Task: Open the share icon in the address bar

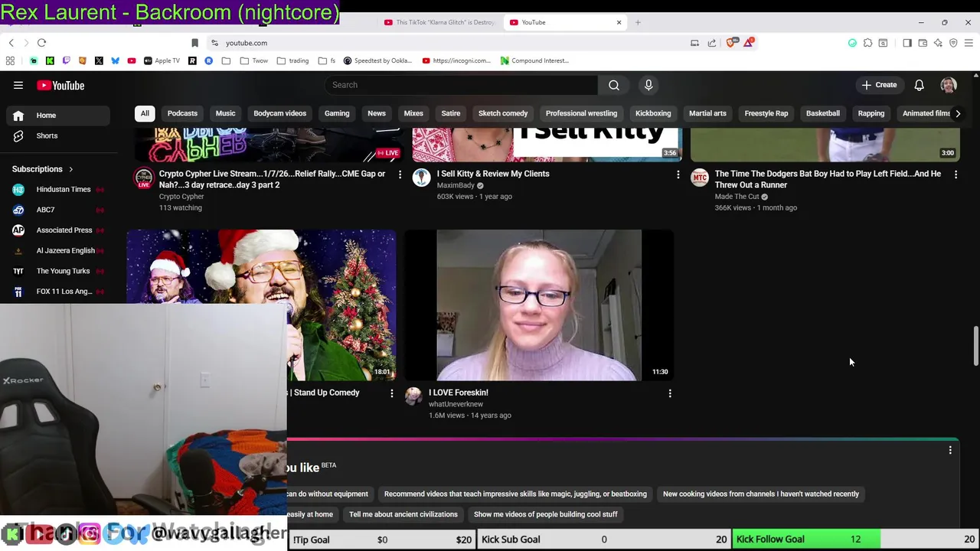Action: [x=712, y=43]
